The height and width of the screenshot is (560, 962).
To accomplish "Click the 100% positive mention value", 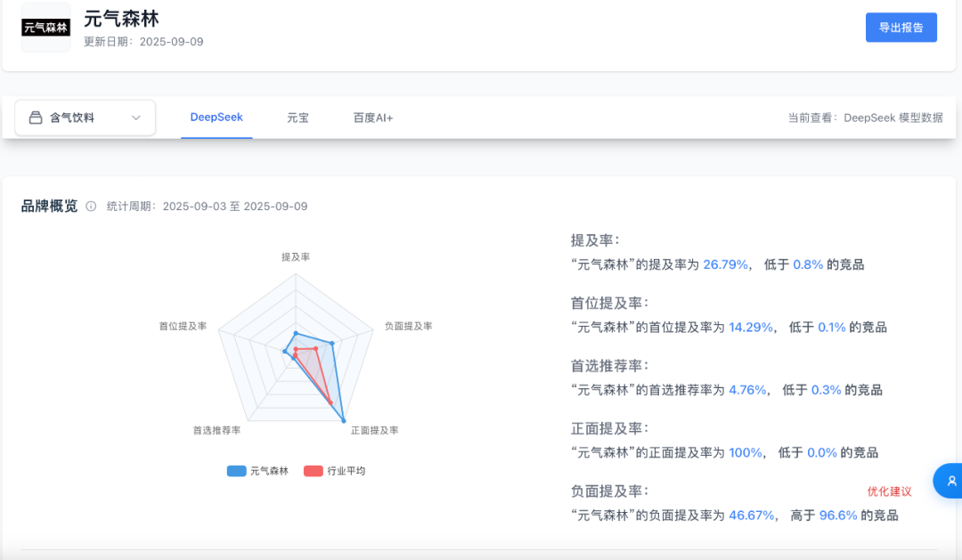I will tap(746, 452).
